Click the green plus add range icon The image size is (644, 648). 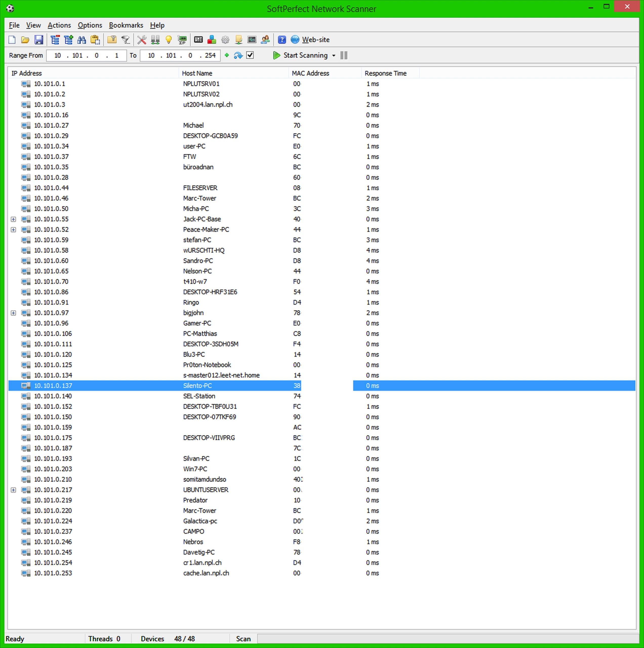click(227, 55)
